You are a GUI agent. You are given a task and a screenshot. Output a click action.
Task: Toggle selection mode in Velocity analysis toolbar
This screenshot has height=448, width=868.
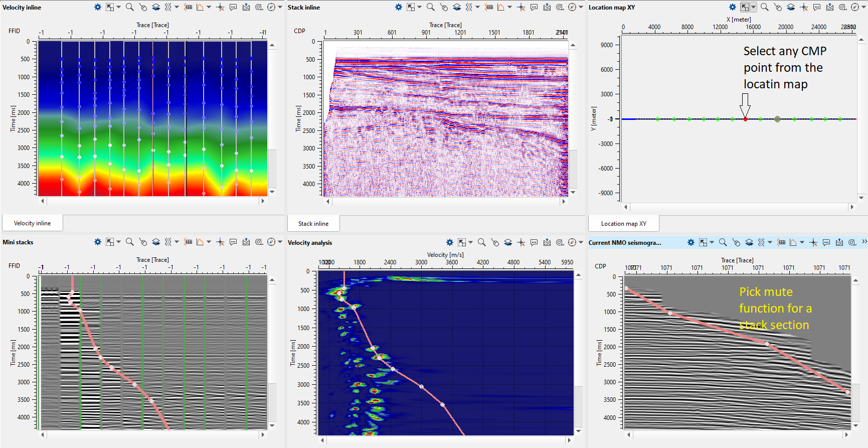pos(462,242)
